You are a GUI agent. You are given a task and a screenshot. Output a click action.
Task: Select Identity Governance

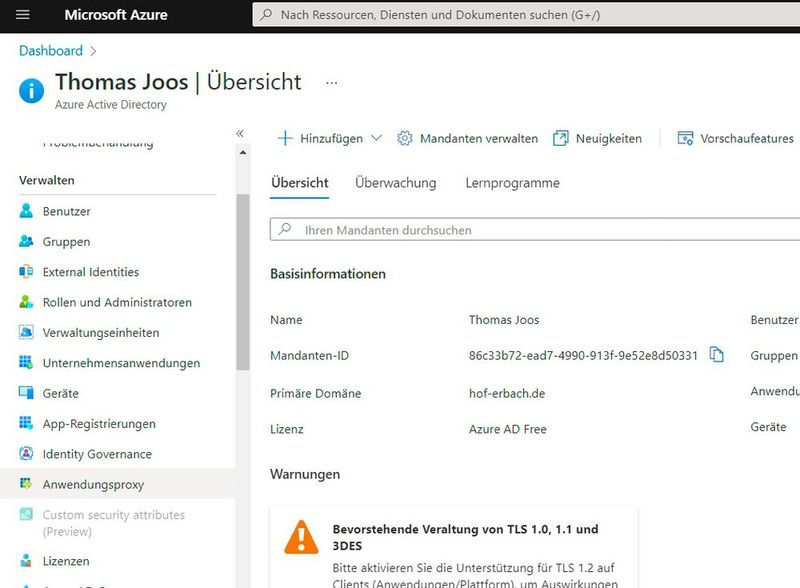(x=98, y=453)
